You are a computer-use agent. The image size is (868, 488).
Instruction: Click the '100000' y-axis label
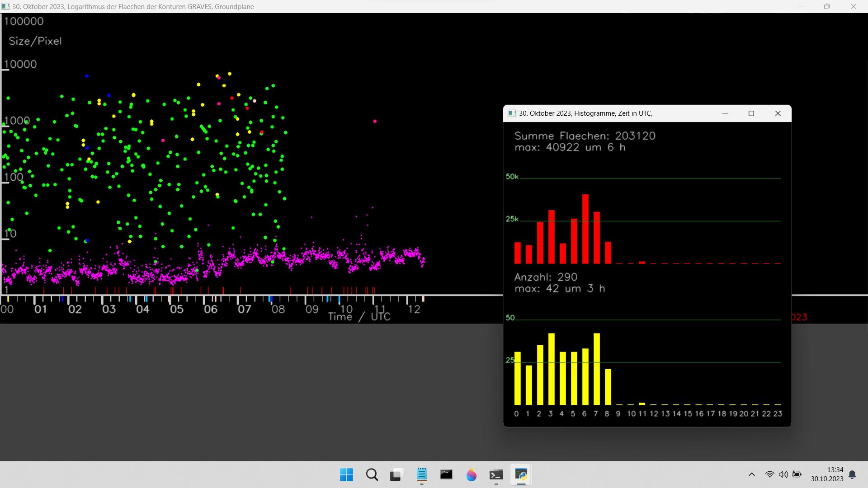24,21
